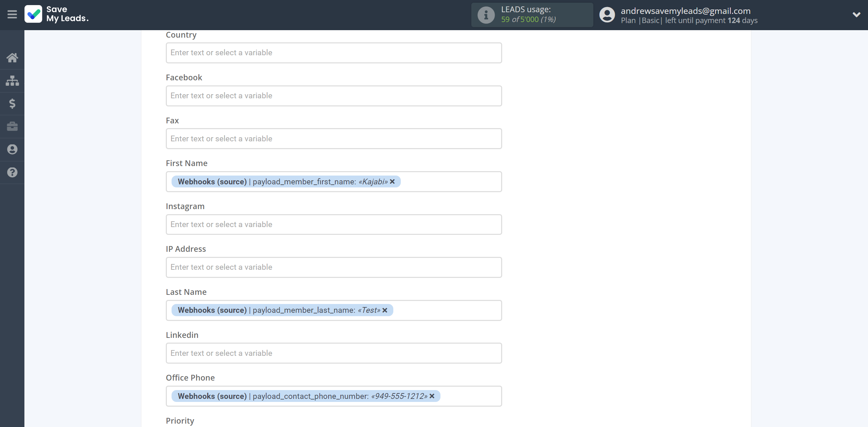The width and height of the screenshot is (868, 427).
Task: Click the account avatar icon
Action: pyautogui.click(x=607, y=15)
